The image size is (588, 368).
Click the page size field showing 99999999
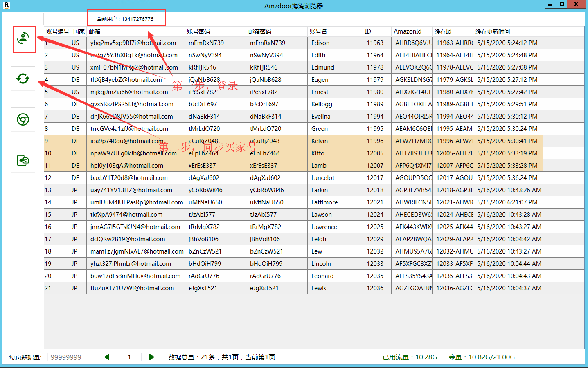pyautogui.click(x=66, y=357)
